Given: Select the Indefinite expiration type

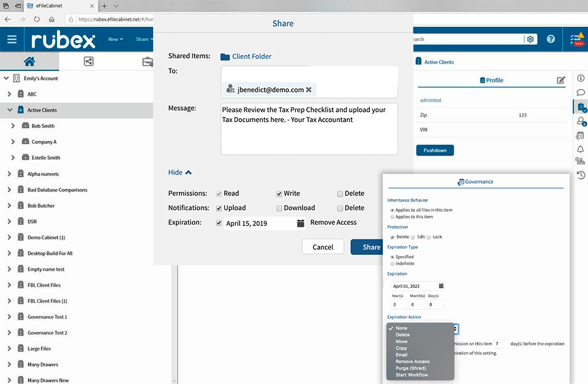Looking at the screenshot, I should (x=392, y=263).
